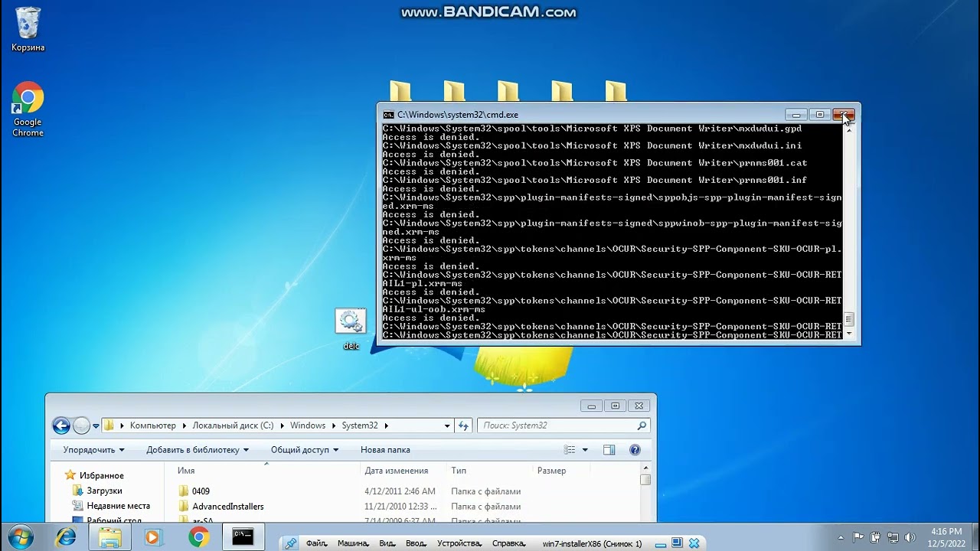980x551 pixels.
Task: Change the view using the views icon
Action: point(570,450)
